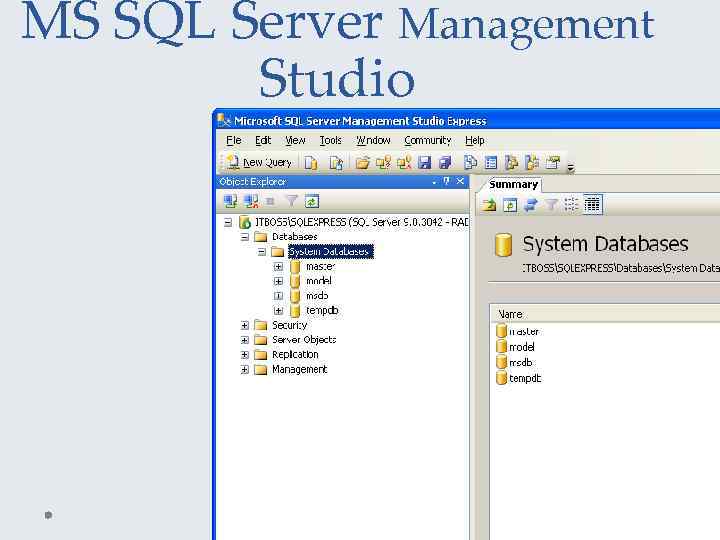720x540 pixels.
Task: Open the View menu
Action: (x=295, y=140)
